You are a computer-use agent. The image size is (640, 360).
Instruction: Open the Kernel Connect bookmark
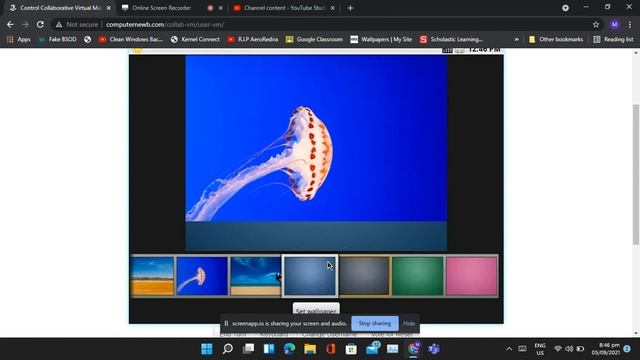196,39
